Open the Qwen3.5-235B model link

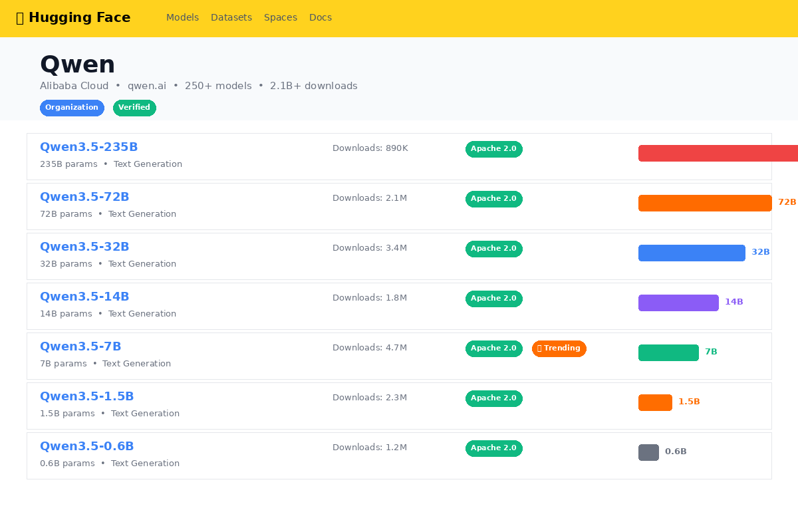pyautogui.click(x=88, y=148)
